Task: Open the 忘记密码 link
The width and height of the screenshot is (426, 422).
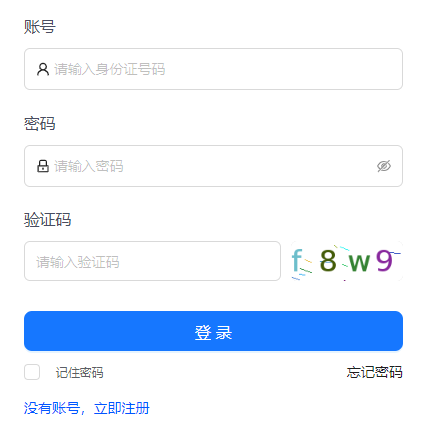Action: pos(374,372)
